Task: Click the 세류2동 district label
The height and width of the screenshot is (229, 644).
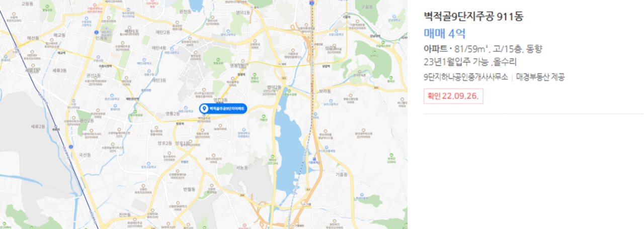Action: tap(38, 126)
